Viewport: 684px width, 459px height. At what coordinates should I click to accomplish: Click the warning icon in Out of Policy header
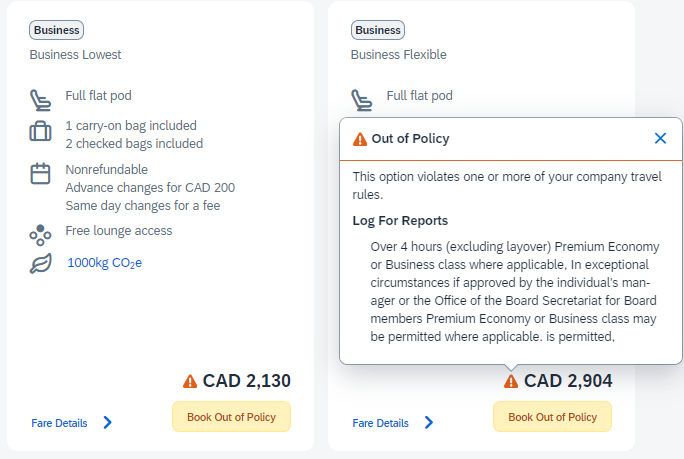point(360,139)
